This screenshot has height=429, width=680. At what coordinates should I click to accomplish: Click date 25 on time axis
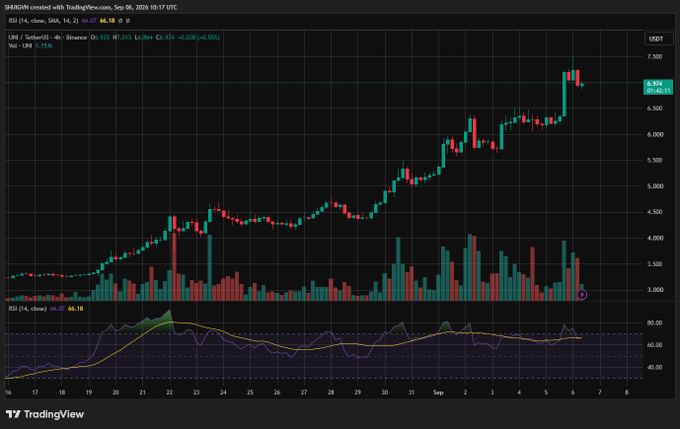[250, 392]
